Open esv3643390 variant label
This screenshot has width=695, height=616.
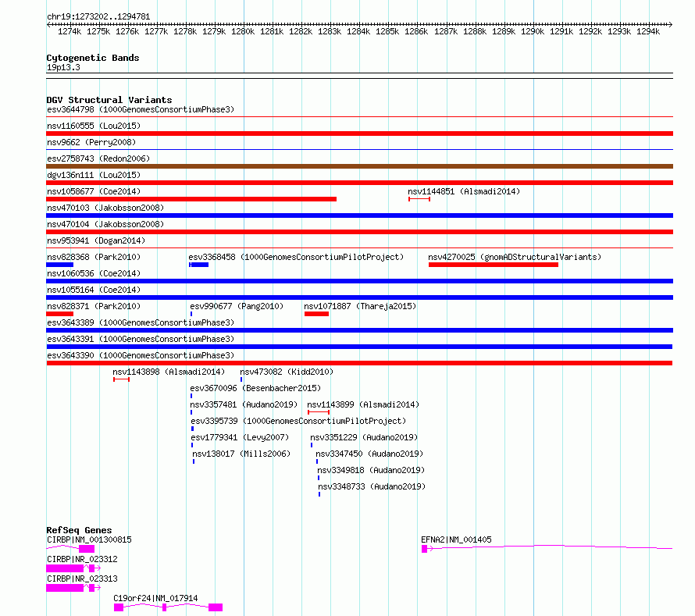click(141, 355)
